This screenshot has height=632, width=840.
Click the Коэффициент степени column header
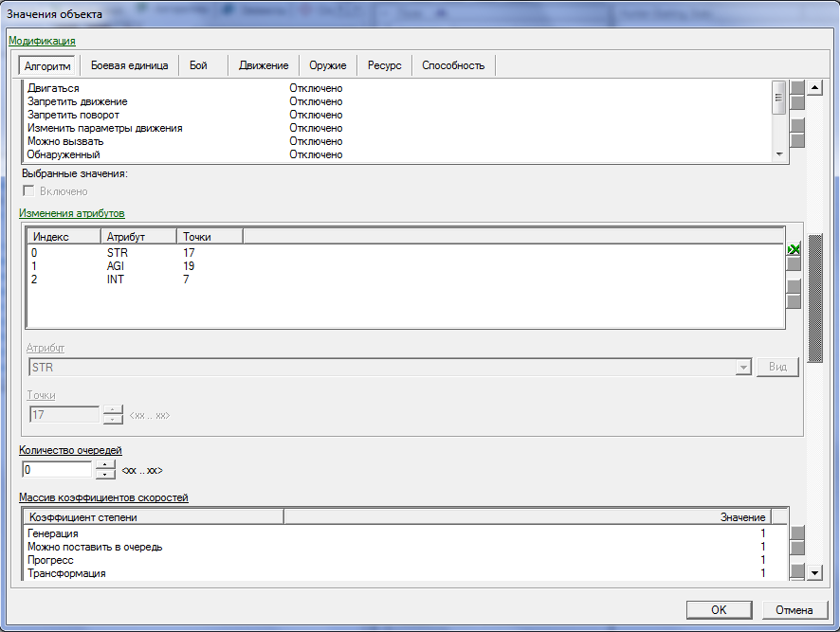tap(155, 516)
